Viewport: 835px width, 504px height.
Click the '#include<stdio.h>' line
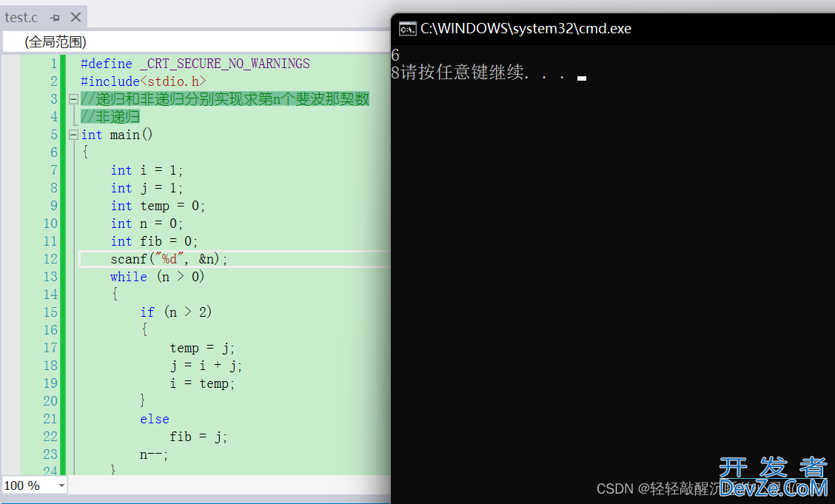(x=144, y=81)
